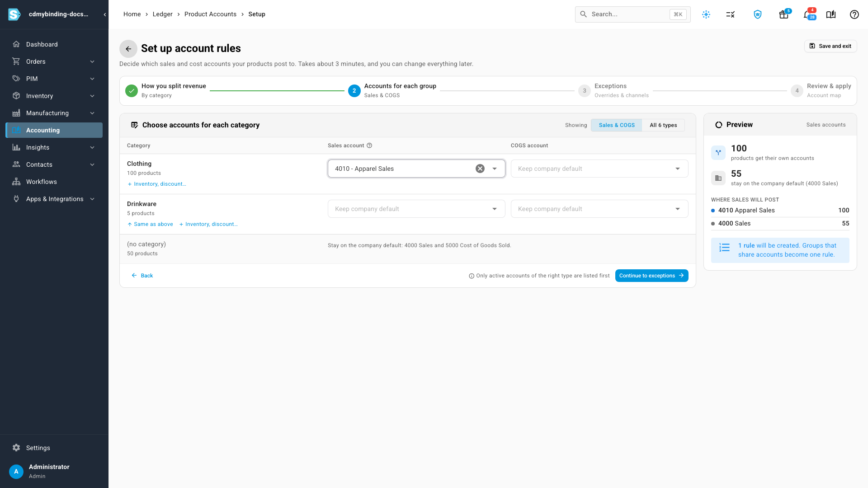Click the shield icon in top bar
Image resolution: width=868 pixels, height=488 pixels.
coord(758,14)
